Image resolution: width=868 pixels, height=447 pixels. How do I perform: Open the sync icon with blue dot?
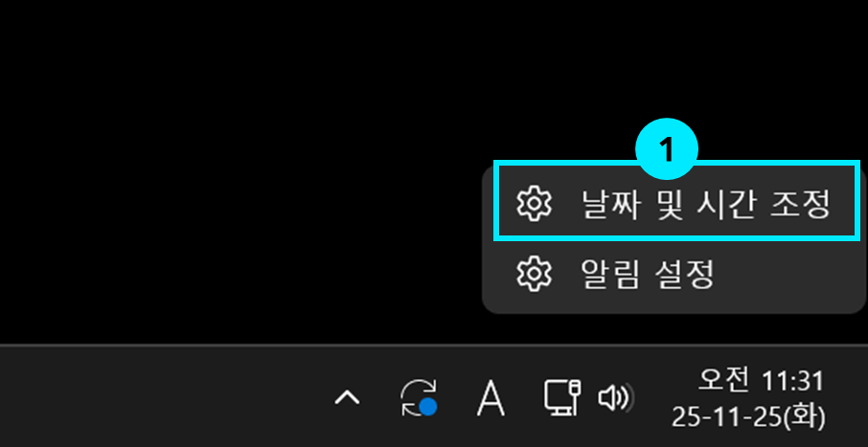click(419, 398)
